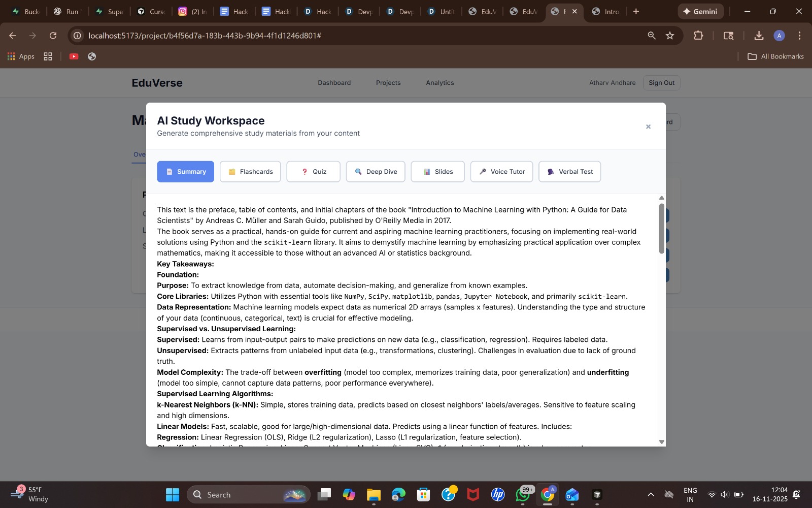Image resolution: width=812 pixels, height=508 pixels.
Task: Open the HP app from taskbar
Action: point(498,495)
